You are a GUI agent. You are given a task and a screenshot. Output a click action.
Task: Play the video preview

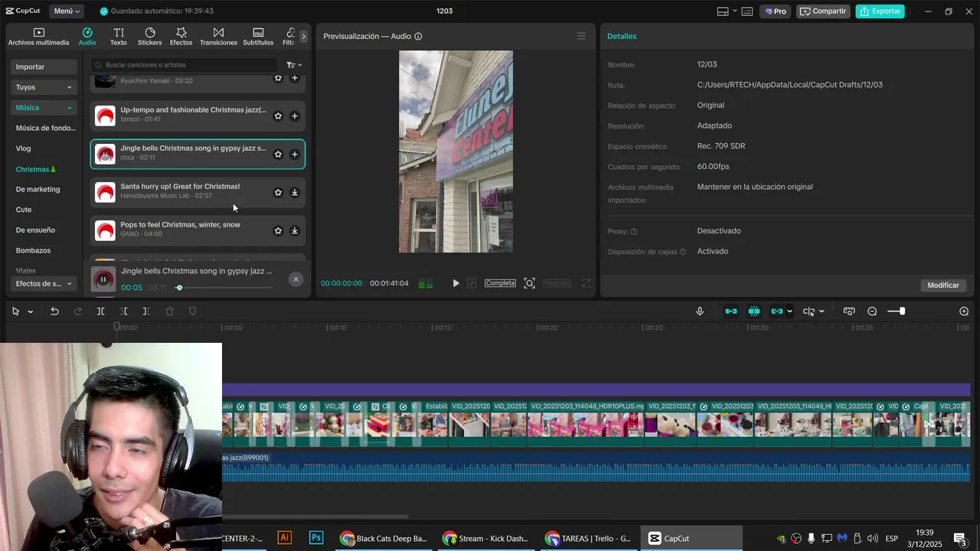click(x=456, y=283)
